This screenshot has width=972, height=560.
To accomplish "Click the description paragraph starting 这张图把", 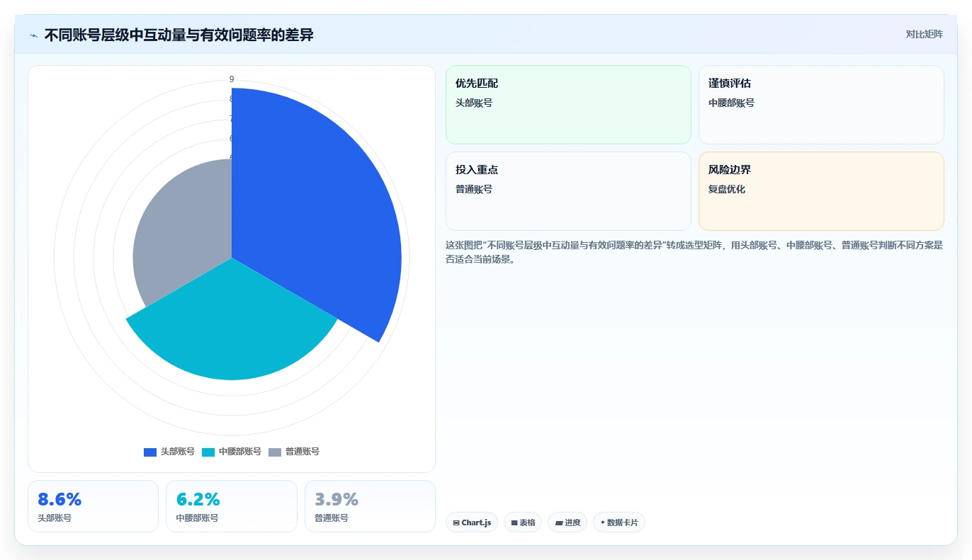I will pyautogui.click(x=694, y=252).
